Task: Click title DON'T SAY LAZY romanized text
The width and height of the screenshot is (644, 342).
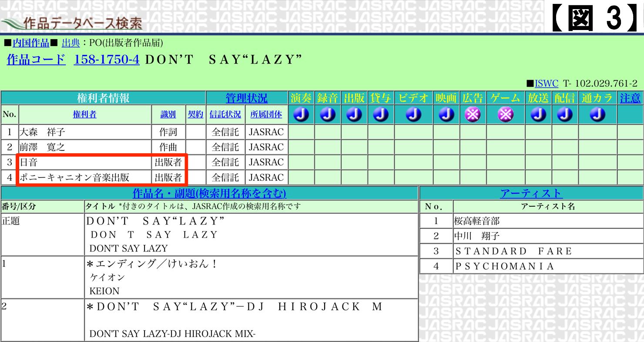Action: [x=128, y=248]
